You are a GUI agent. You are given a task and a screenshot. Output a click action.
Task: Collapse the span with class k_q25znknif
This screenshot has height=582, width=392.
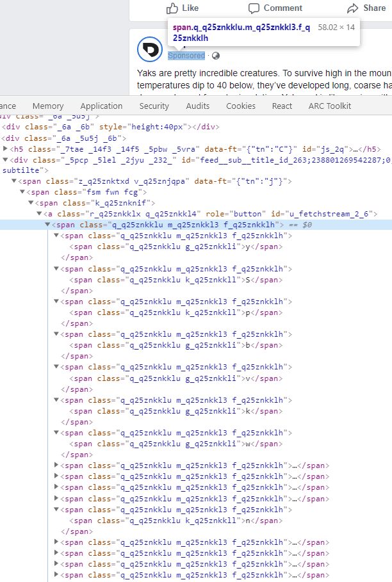(x=31, y=203)
